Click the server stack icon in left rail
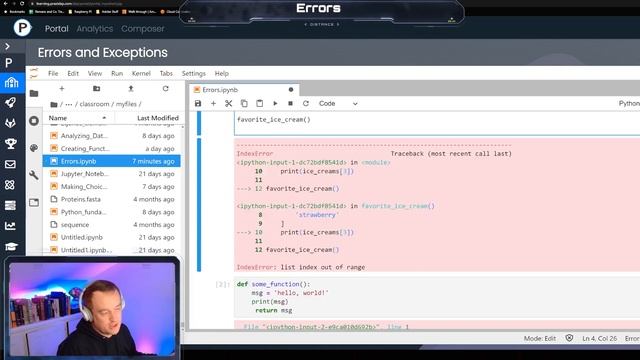640x360 pixels. (x=11, y=205)
